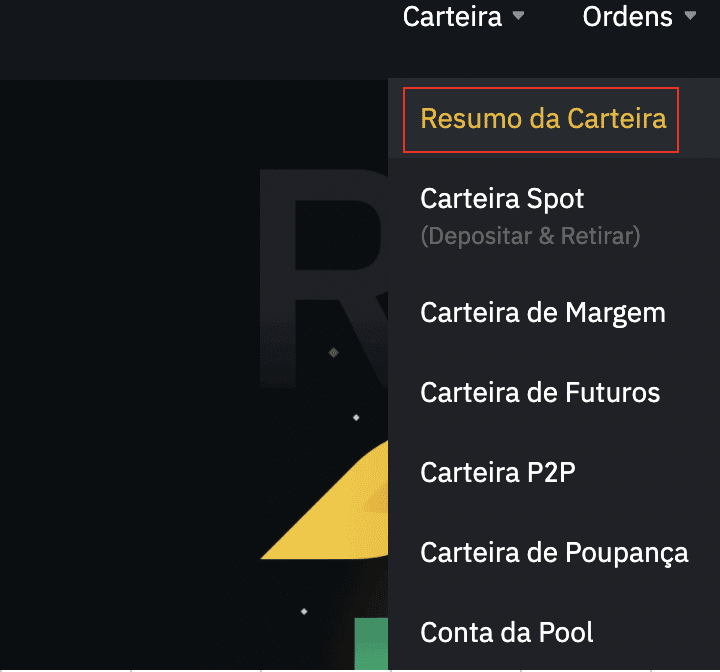Click the small gray diamond logo icon
Viewport: 720px width, 672px height.
[x=334, y=353]
